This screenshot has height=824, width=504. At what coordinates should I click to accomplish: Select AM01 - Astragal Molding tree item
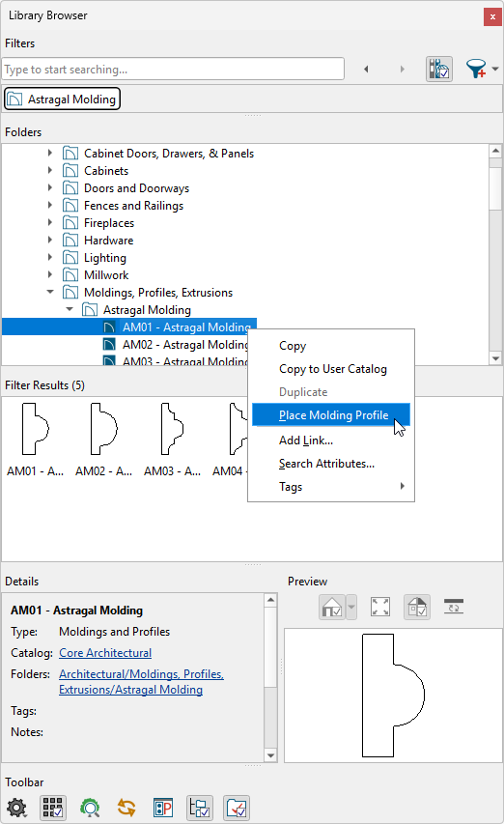point(186,327)
